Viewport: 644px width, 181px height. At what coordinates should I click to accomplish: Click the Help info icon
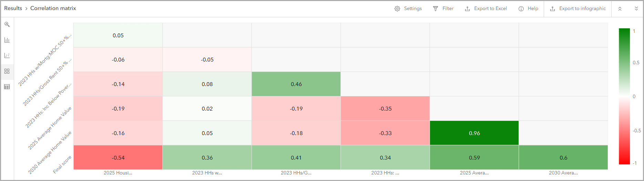(x=521, y=9)
